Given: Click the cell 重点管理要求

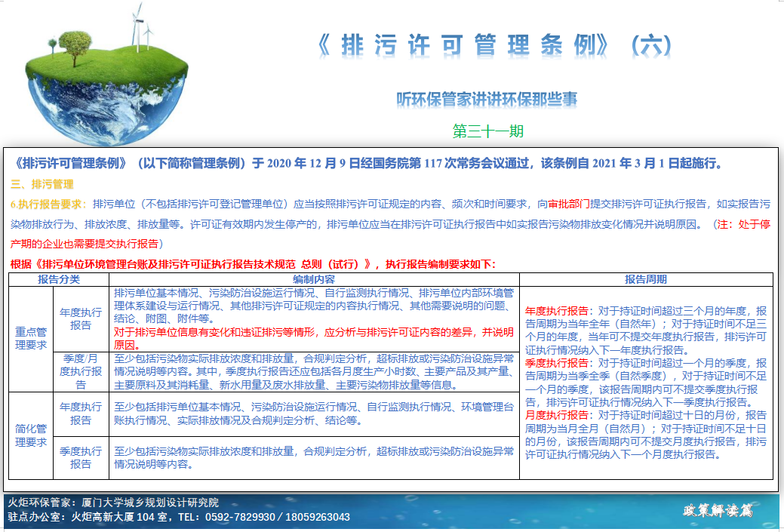Looking at the screenshot, I should click(31, 339).
